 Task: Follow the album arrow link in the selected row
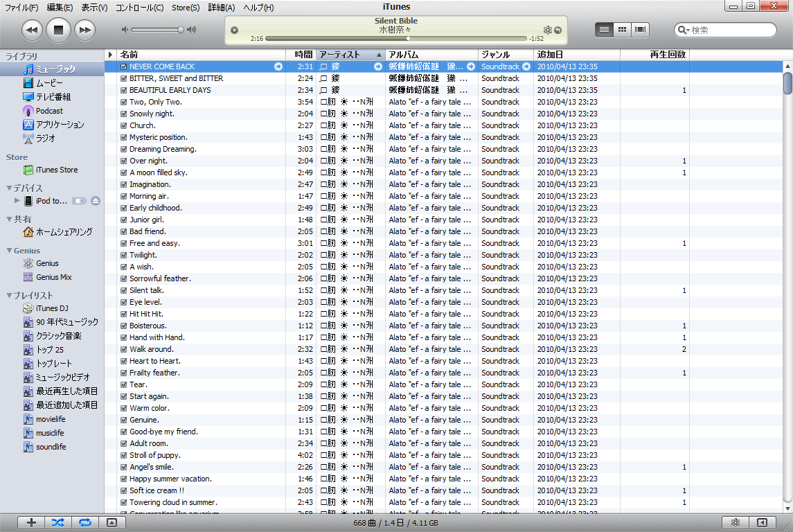pos(471,66)
